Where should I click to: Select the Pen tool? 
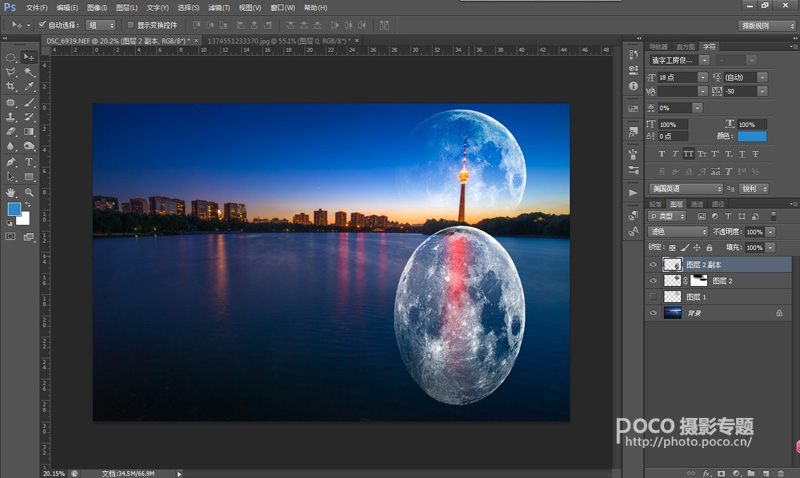[x=11, y=162]
